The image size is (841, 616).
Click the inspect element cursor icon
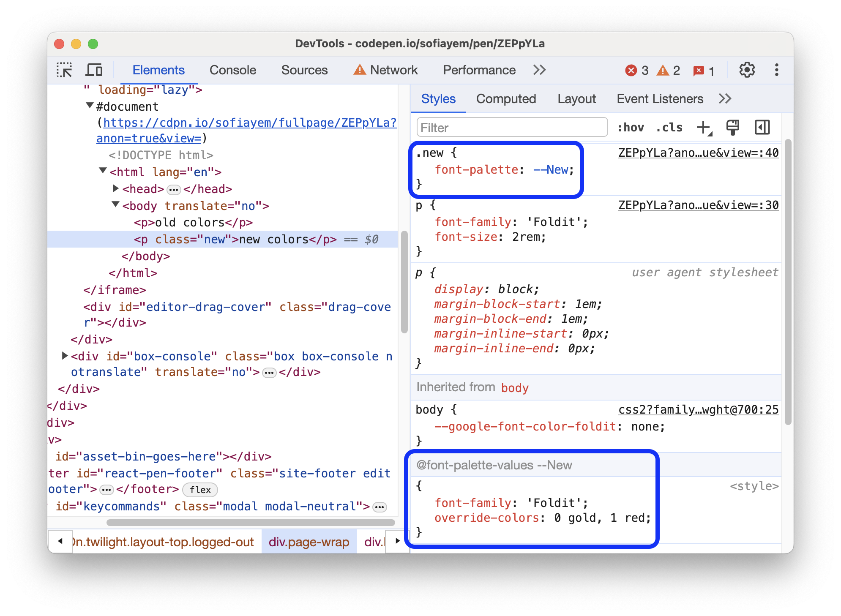coord(66,70)
